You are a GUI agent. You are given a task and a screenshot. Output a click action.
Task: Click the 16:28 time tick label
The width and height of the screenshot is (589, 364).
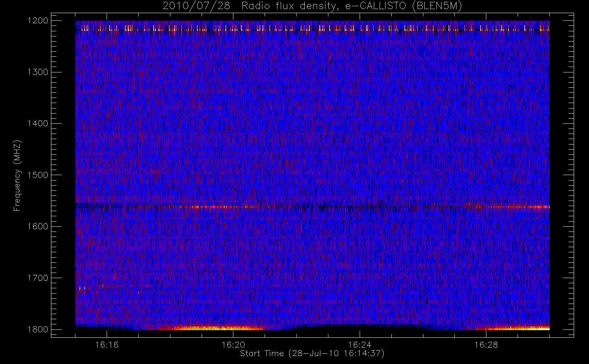pos(486,345)
